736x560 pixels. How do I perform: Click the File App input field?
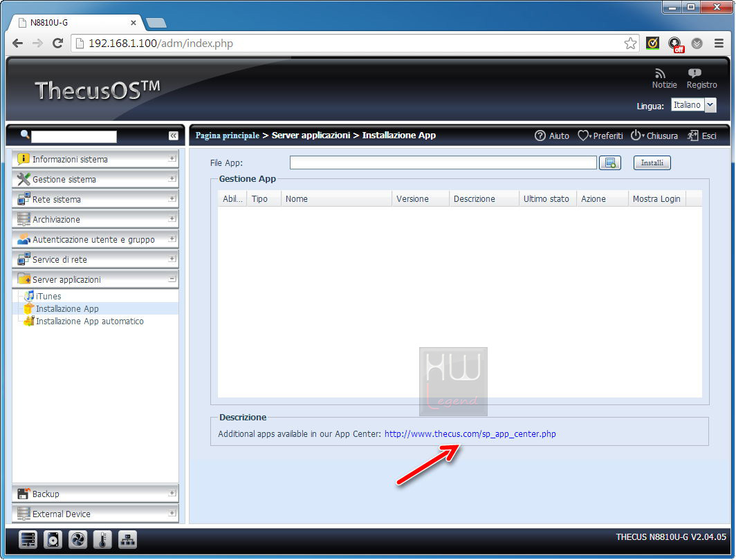pyautogui.click(x=443, y=162)
